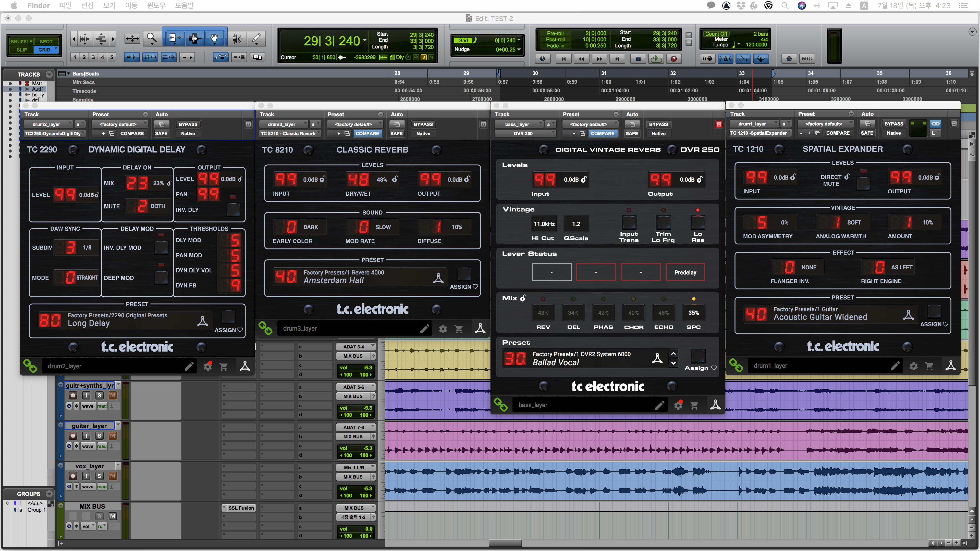Adjust SPC 35% mix value in DVR 250
This screenshot has width=980, height=551.
pos(693,312)
